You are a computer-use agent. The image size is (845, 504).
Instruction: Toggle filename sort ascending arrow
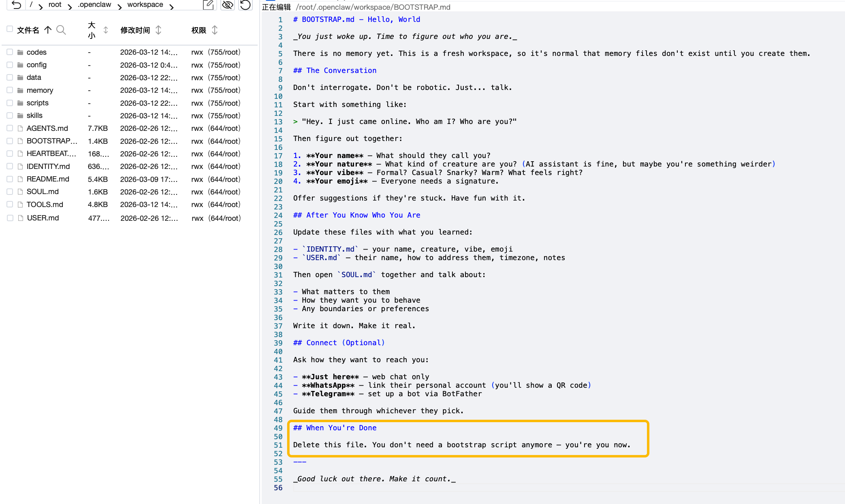tap(48, 30)
